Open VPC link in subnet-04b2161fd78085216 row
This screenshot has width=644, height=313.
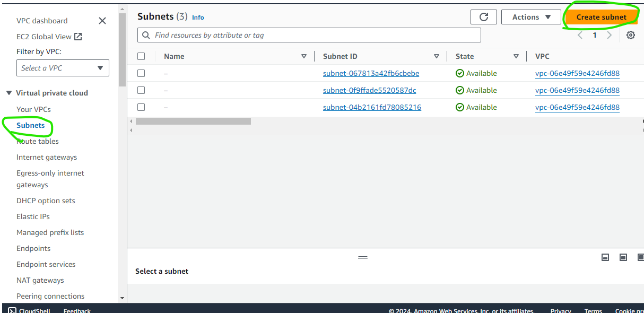[577, 107]
